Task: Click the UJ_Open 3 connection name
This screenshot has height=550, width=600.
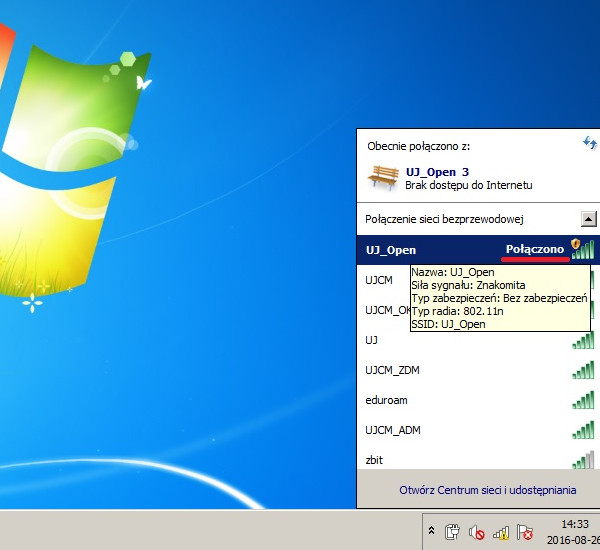Action: (x=437, y=172)
